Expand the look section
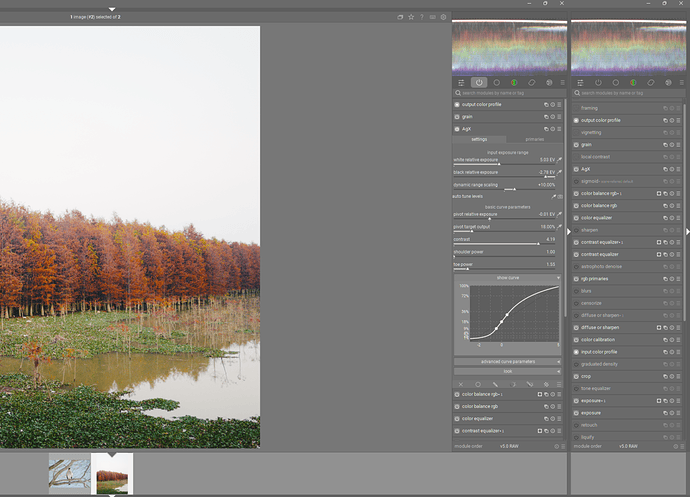This screenshot has height=497, width=690. point(508,371)
